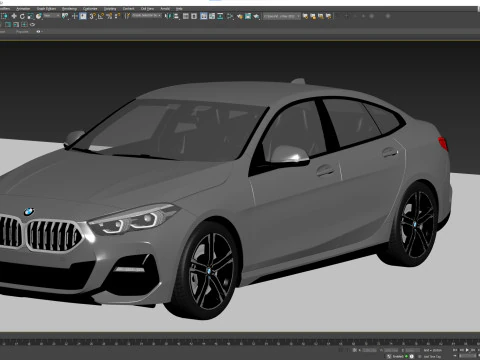Toggle the Layer Explorer icon

point(194,16)
